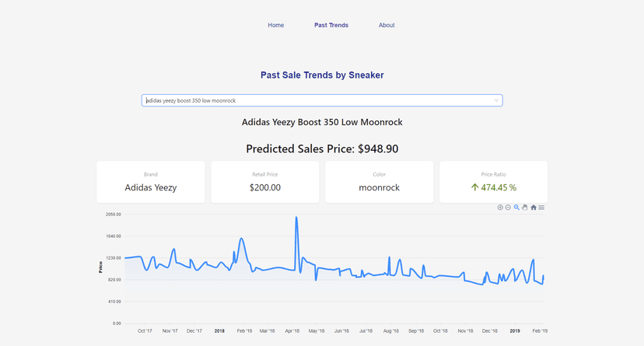Click the 2018 label on the x-axis
The height and width of the screenshot is (346, 644).
coord(219,331)
